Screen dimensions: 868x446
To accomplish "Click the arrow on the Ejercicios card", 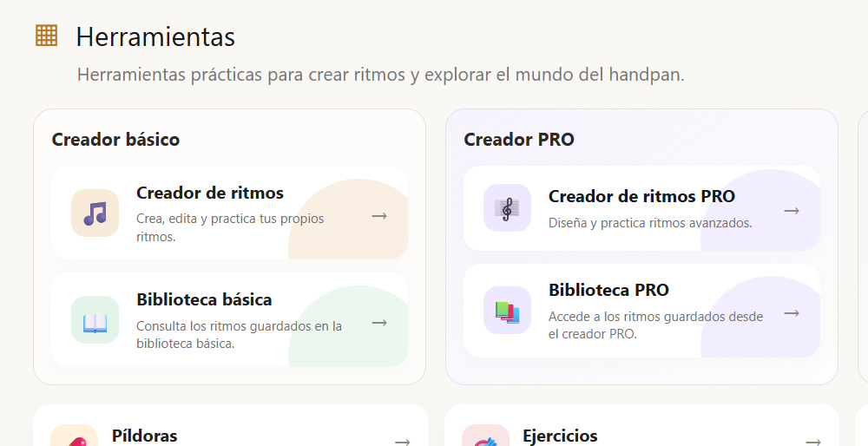I will (813, 442).
